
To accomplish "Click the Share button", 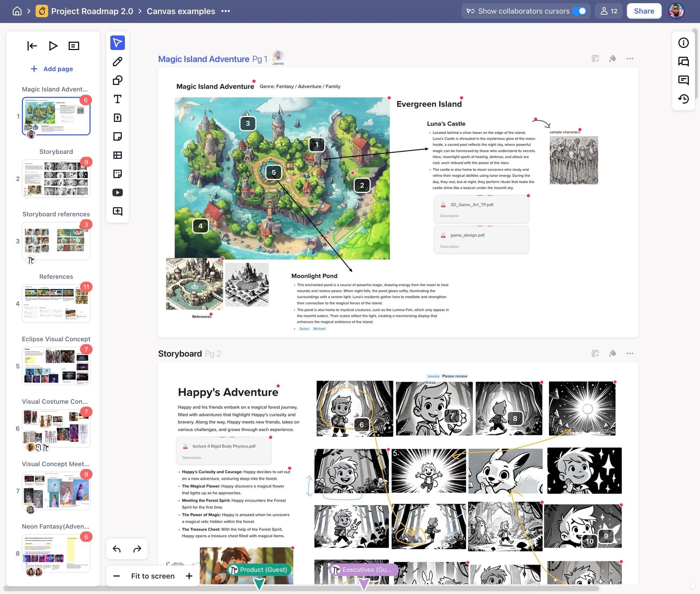I will tap(644, 11).
